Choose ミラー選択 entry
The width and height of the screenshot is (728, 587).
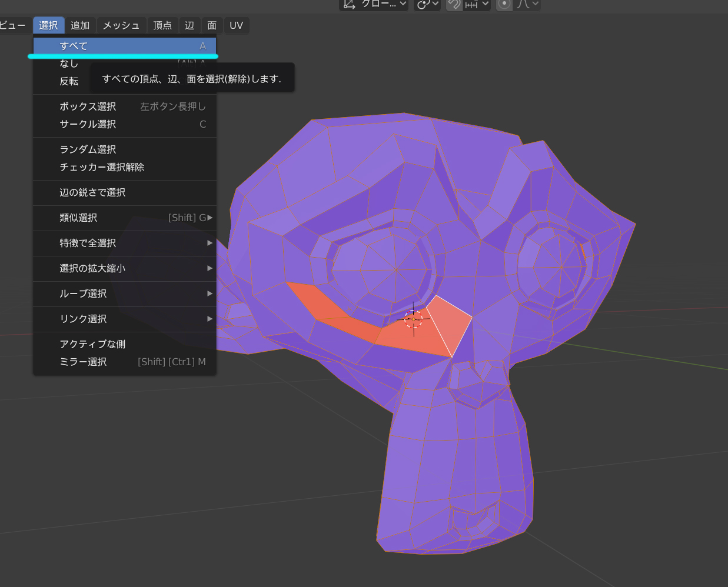(125, 362)
